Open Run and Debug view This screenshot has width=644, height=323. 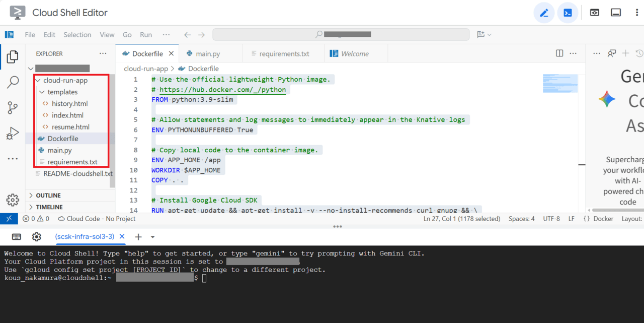pos(13,133)
